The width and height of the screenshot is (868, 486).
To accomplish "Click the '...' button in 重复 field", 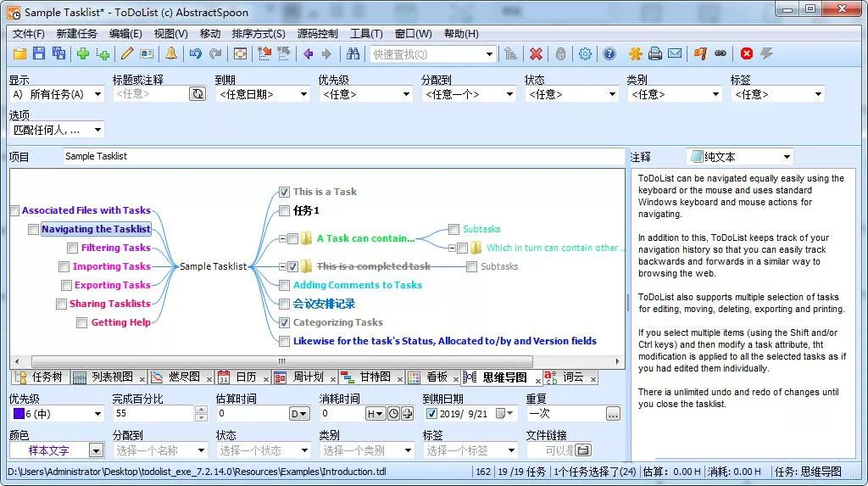I will click(613, 414).
